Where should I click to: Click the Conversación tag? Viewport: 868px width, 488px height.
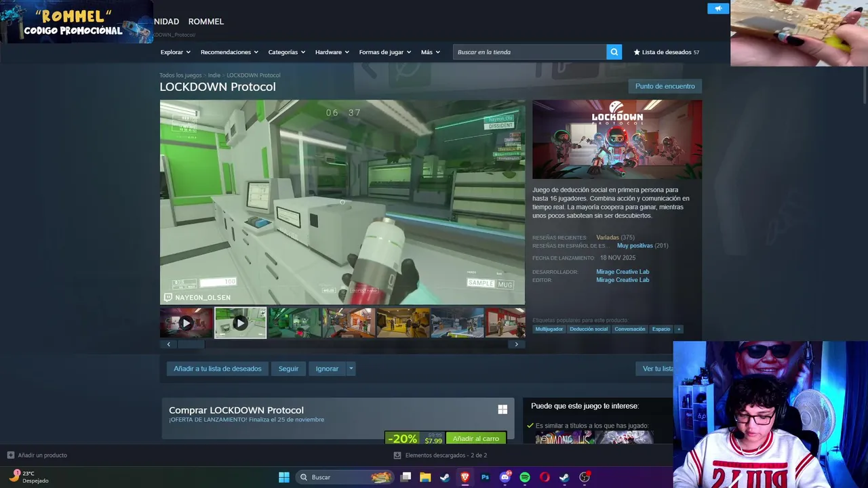click(x=630, y=329)
